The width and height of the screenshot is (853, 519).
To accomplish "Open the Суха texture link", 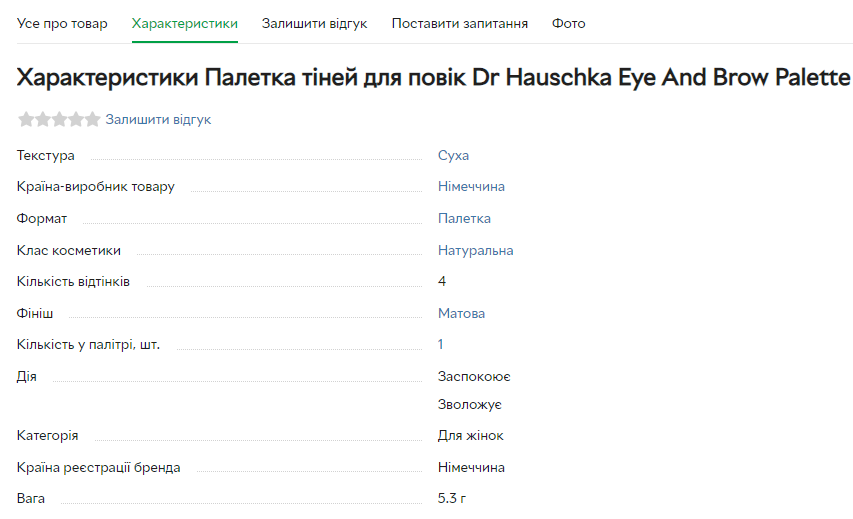I will 453,156.
